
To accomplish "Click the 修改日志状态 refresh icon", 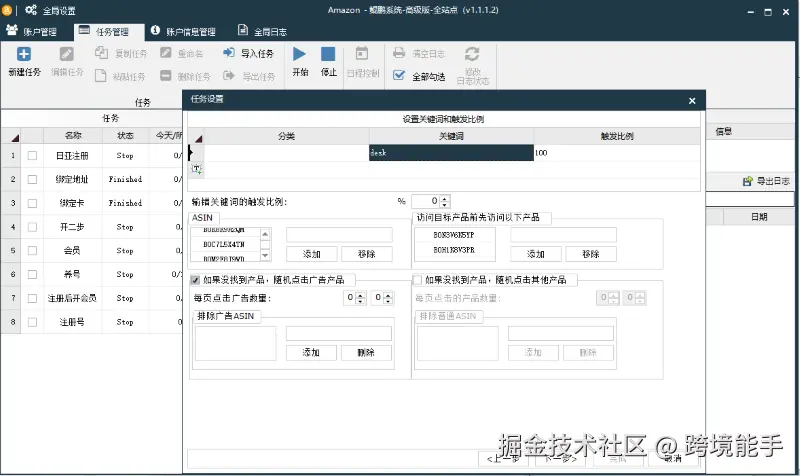I will 472,54.
